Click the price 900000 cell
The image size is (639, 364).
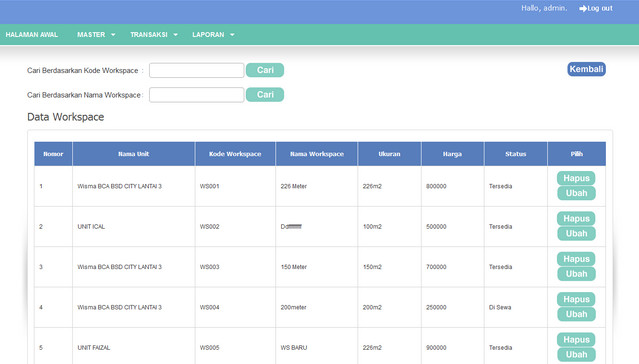452,346
